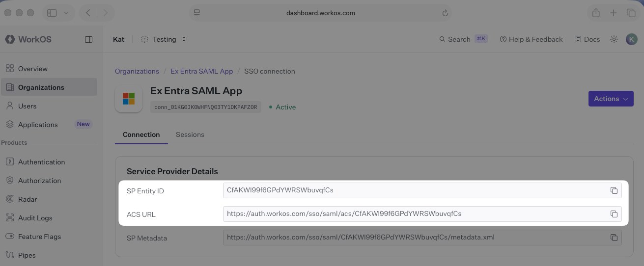
Task: Open Organizations in sidebar
Action: (49, 87)
